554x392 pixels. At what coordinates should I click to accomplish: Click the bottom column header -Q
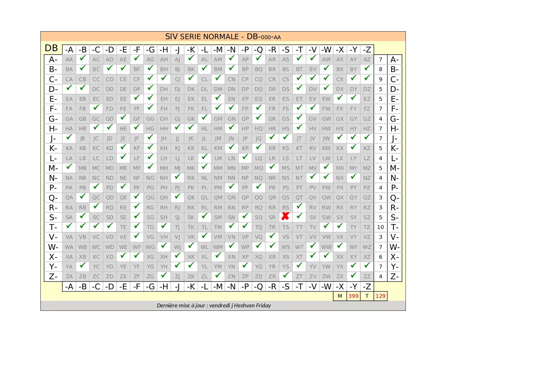pyautogui.click(x=259, y=287)
